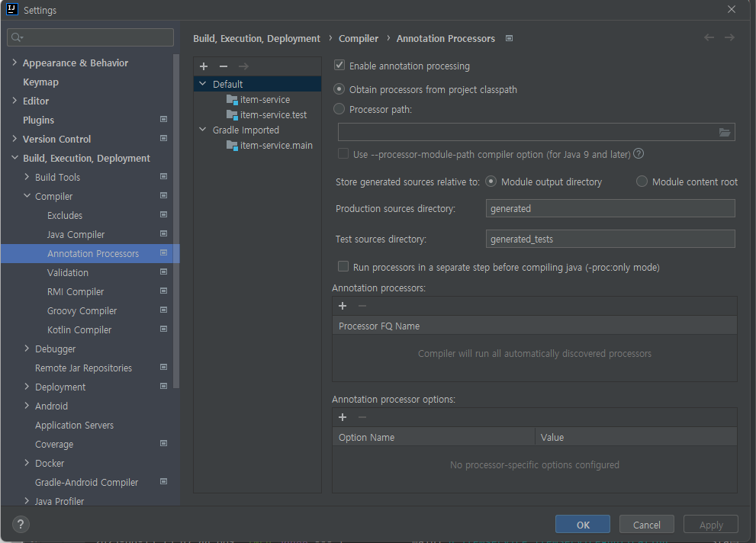Image resolution: width=756 pixels, height=543 pixels.
Task: Add a new annotation profile
Action: pos(204,66)
